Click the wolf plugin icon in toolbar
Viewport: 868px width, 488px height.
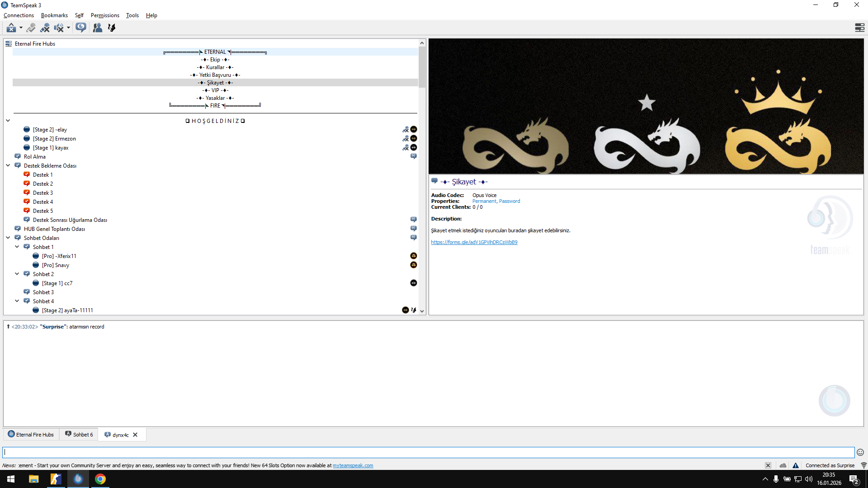tap(112, 28)
